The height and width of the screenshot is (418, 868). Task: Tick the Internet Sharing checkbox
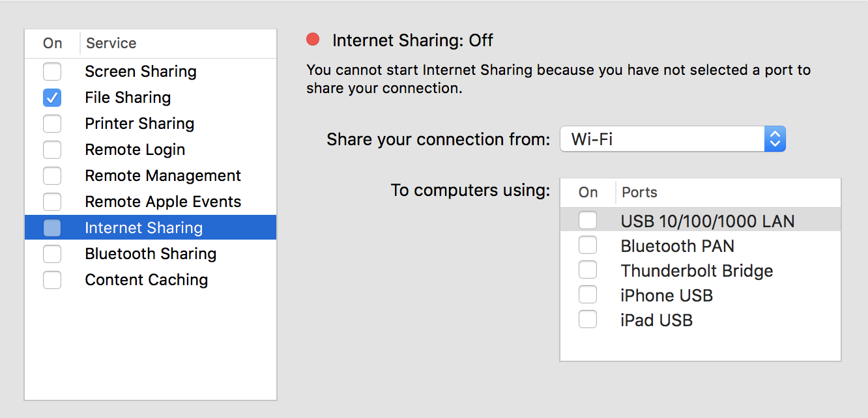click(x=52, y=228)
